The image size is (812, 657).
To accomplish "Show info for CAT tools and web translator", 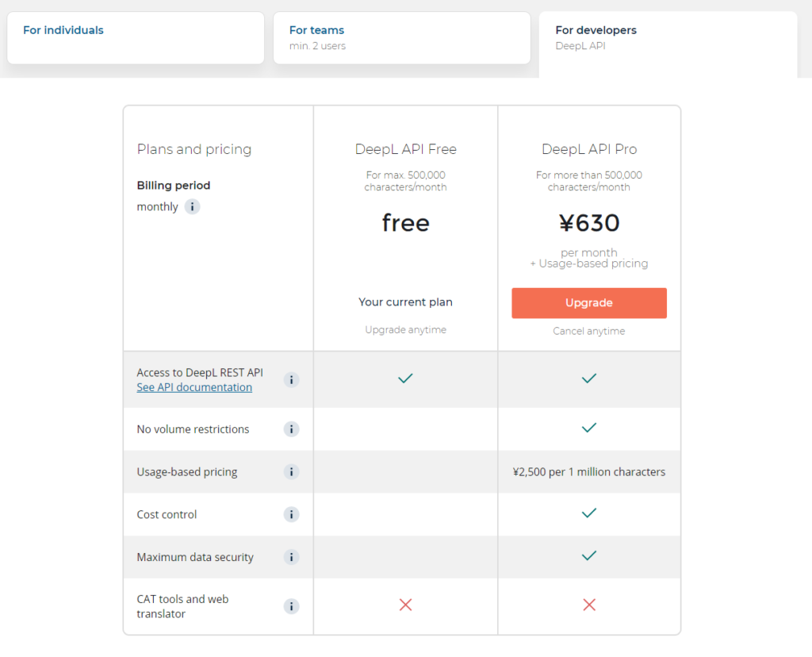I will pyautogui.click(x=292, y=606).
